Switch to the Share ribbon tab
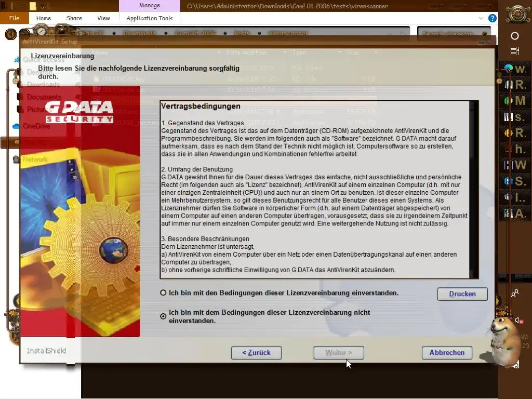 pos(74,18)
